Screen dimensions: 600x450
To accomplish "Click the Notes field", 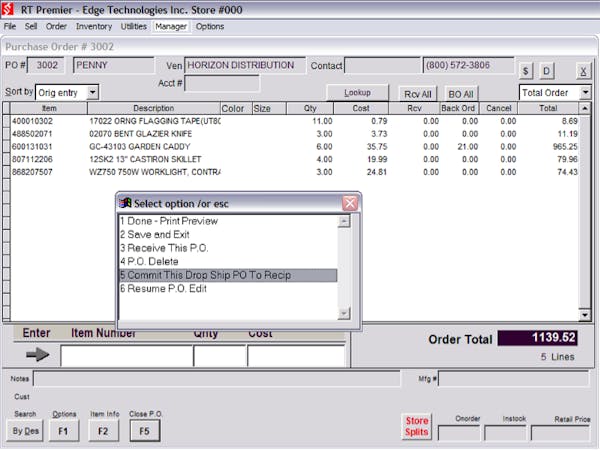I will pyautogui.click(x=217, y=379).
